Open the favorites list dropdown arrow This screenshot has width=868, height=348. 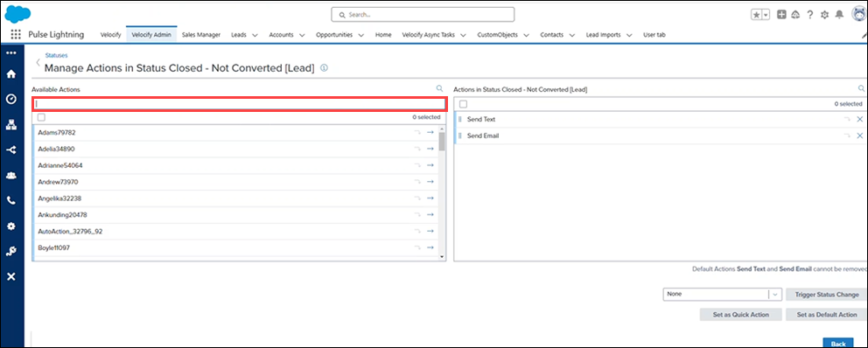[766, 15]
